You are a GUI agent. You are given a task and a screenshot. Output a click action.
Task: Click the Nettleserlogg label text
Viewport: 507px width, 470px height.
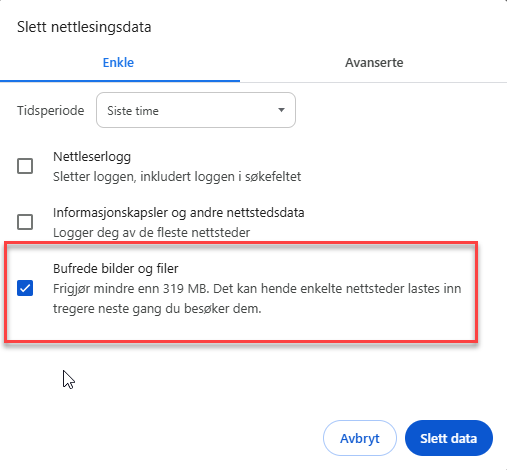point(92,157)
